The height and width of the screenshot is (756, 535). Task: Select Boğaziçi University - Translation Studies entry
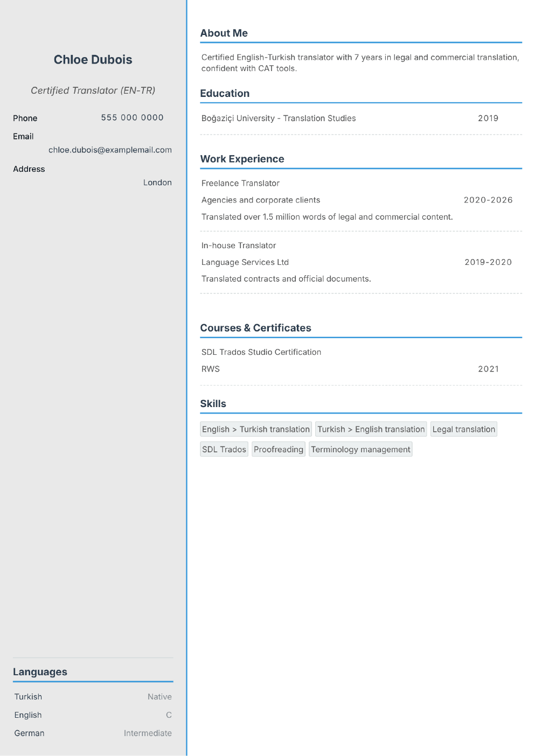[x=279, y=118]
